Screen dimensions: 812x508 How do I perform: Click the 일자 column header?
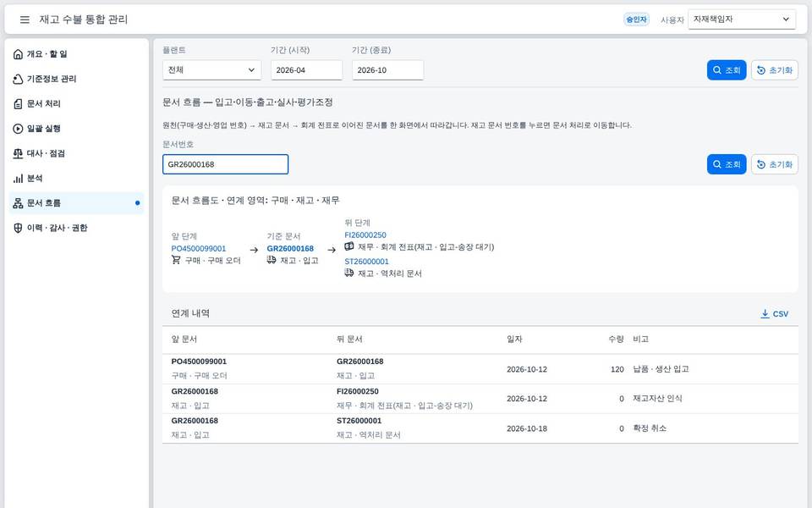(x=514, y=339)
